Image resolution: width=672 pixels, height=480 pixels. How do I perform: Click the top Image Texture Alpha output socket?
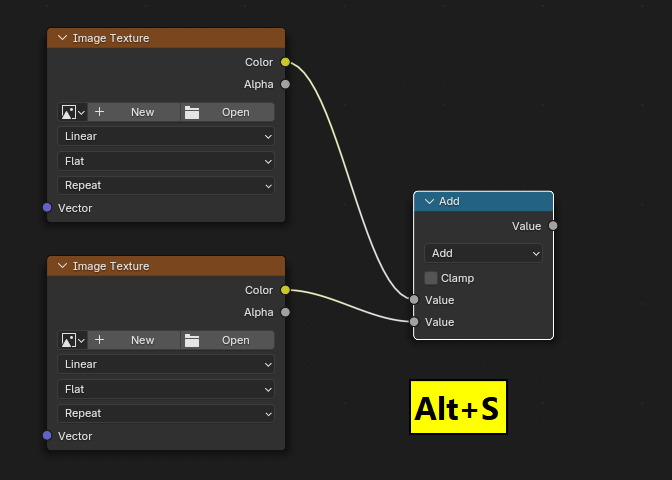point(285,84)
